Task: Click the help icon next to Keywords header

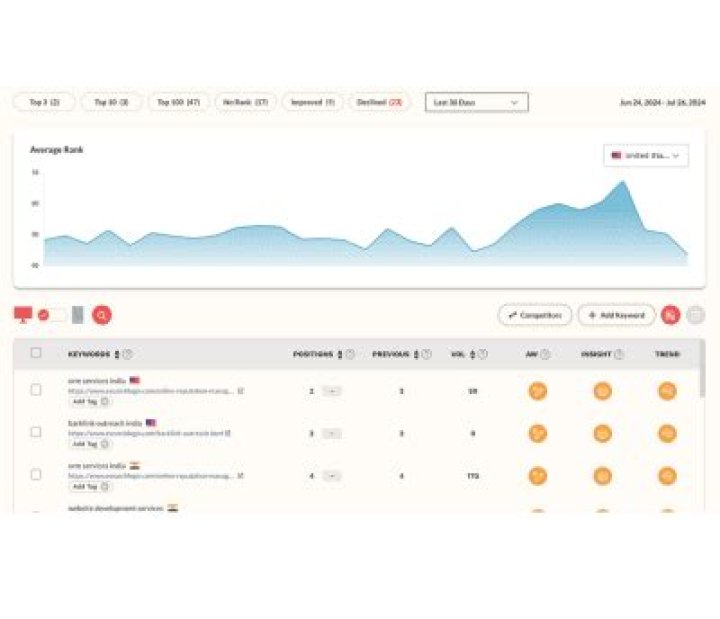Action: 128,354
